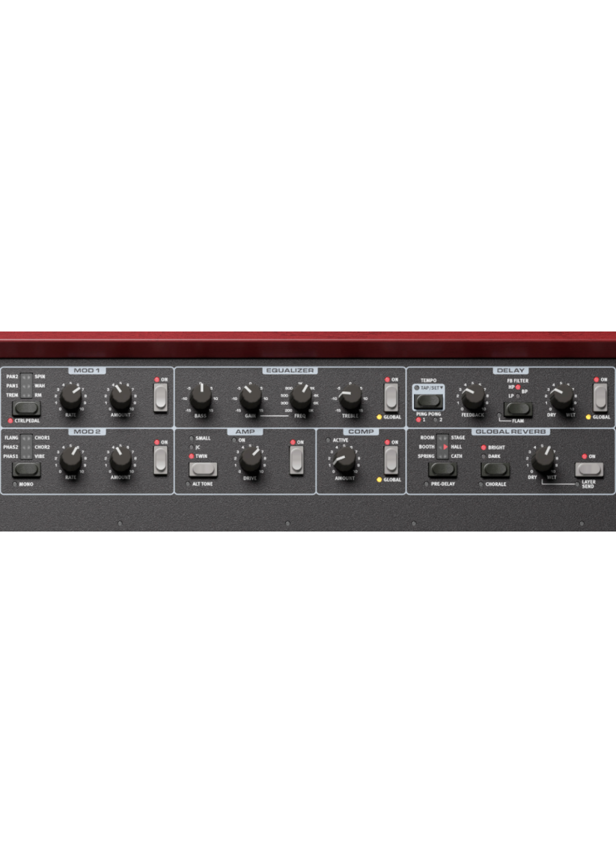Click the Equalizer Treble knob
Screen dimensions: 616x863
[x=350, y=398]
